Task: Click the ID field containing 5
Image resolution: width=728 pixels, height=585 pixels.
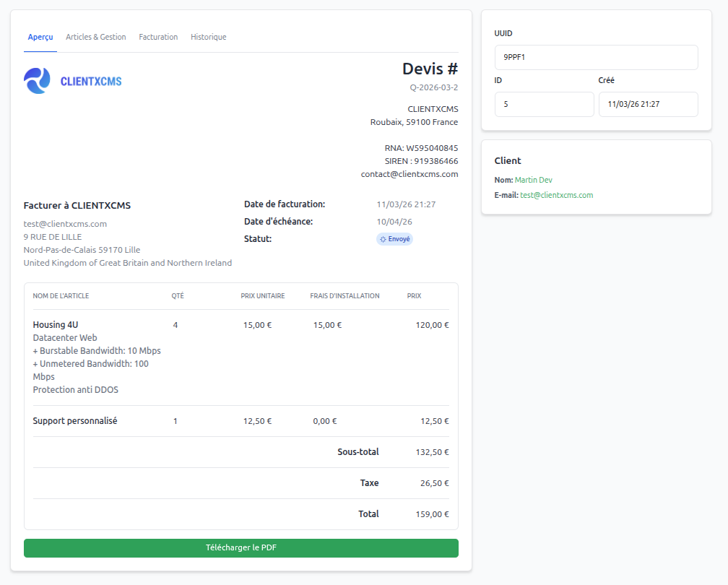Action: 544,104
